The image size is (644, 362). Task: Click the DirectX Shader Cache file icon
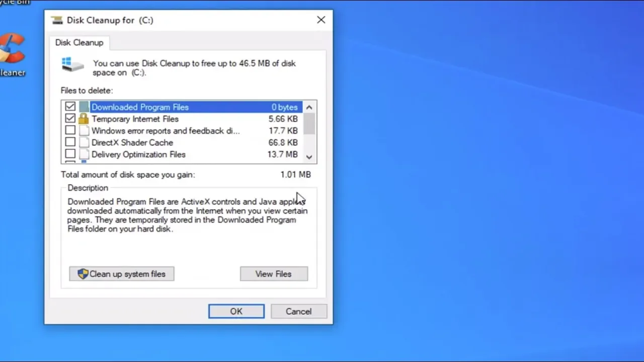(84, 143)
